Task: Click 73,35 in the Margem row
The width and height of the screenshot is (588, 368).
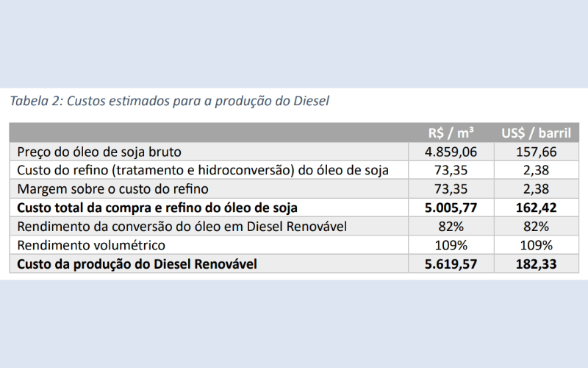Action: point(451,189)
